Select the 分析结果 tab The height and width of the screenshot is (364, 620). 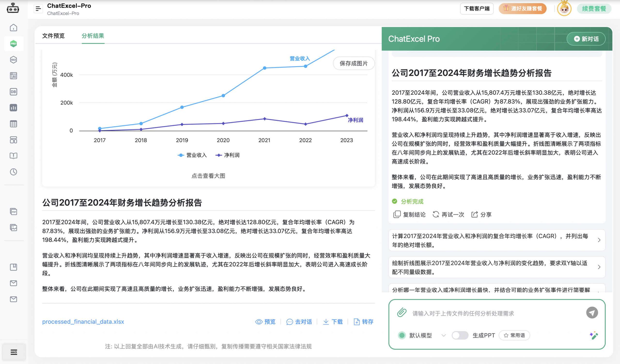[93, 36]
